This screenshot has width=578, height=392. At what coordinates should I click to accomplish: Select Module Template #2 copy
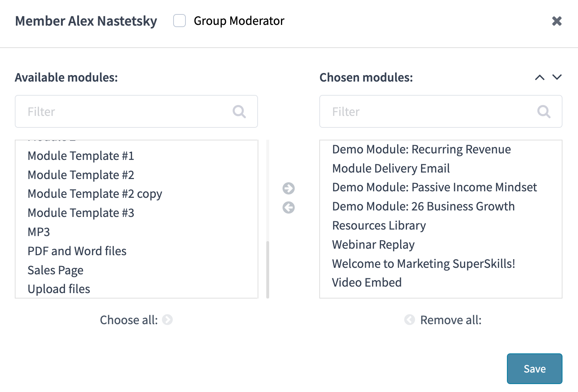click(x=95, y=194)
